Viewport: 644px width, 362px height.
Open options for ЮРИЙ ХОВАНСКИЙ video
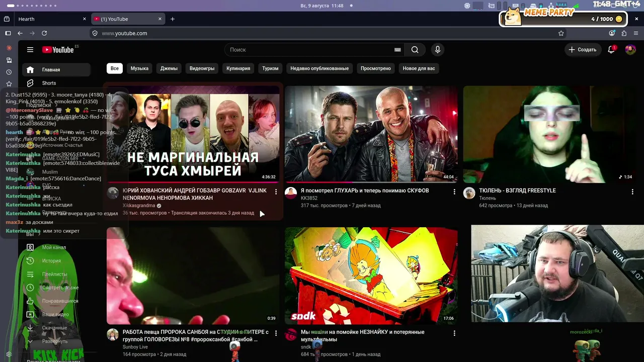point(276,192)
